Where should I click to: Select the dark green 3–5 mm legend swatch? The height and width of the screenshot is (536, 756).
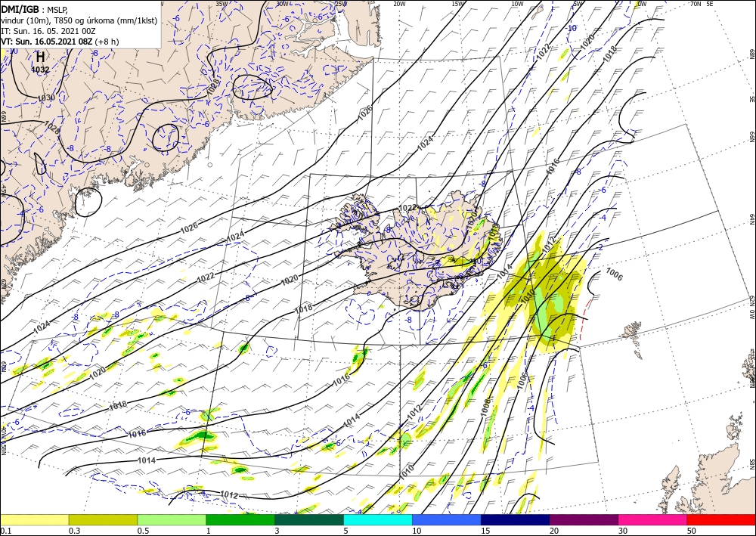(309, 519)
